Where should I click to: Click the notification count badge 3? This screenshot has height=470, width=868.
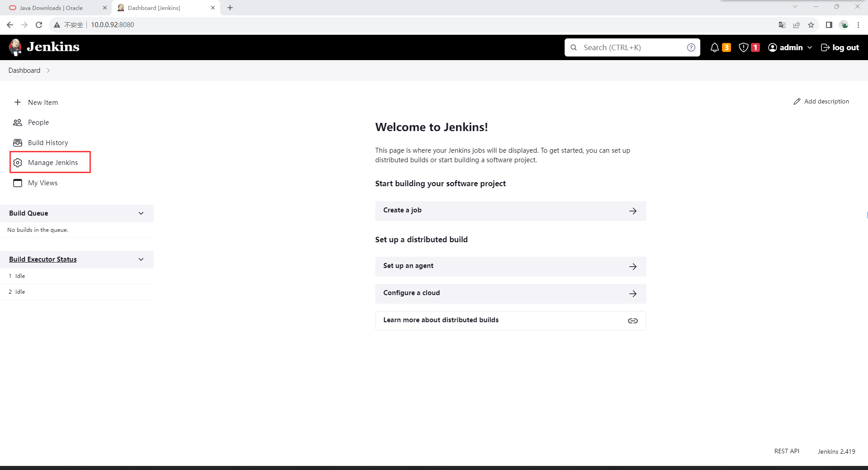[726, 47]
